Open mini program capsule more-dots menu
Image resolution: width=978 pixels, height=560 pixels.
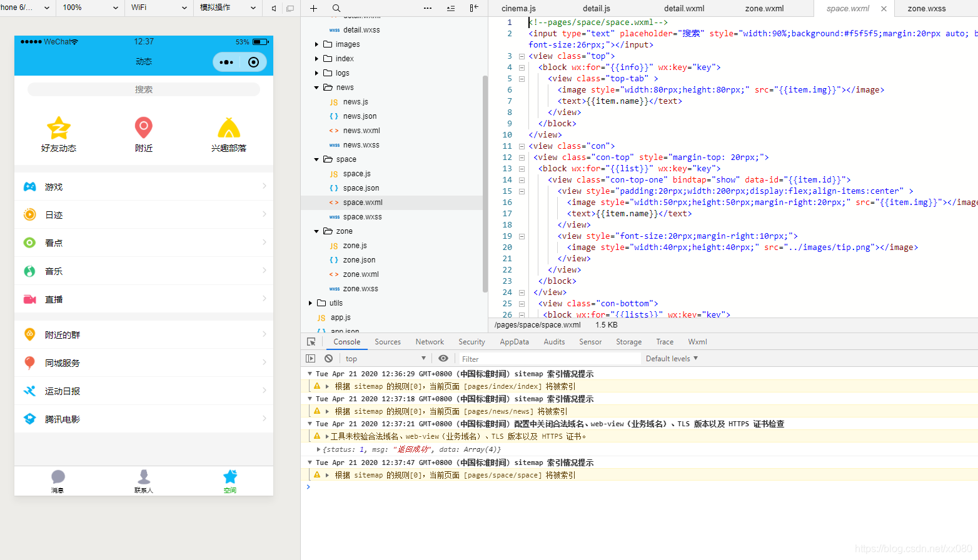[226, 62]
